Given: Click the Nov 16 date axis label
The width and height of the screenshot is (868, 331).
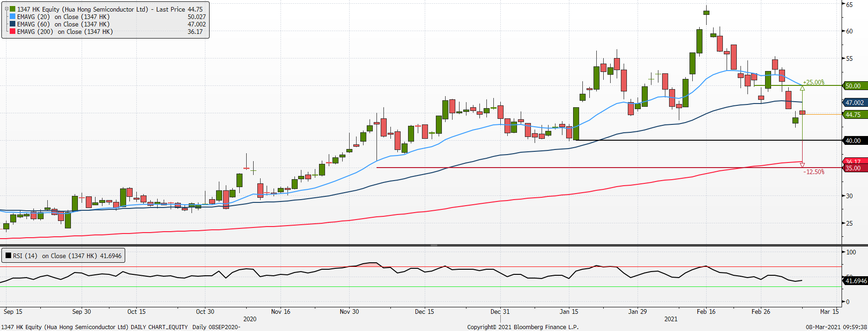Looking at the screenshot, I should pyautogui.click(x=281, y=312).
